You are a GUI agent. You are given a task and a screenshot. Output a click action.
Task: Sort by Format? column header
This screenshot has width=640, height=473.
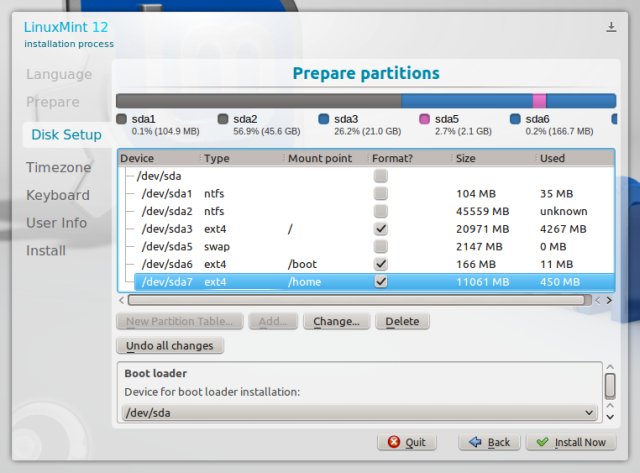pos(410,158)
